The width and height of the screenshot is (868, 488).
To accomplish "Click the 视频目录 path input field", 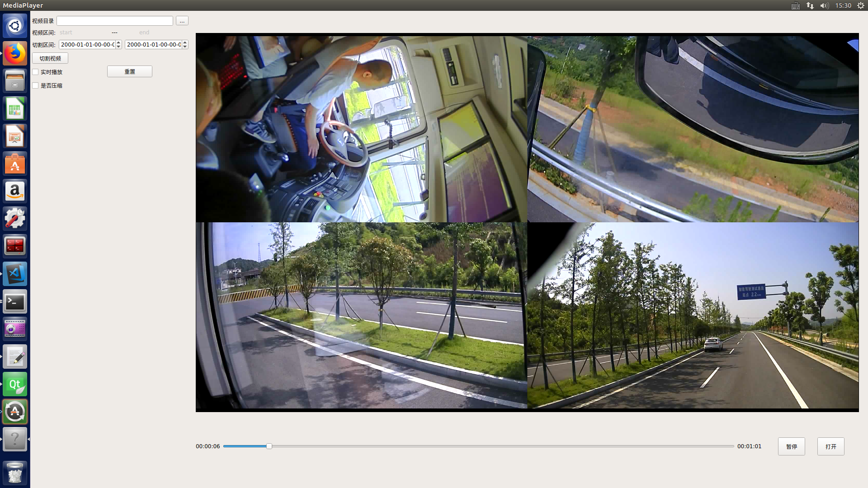I will [114, 21].
